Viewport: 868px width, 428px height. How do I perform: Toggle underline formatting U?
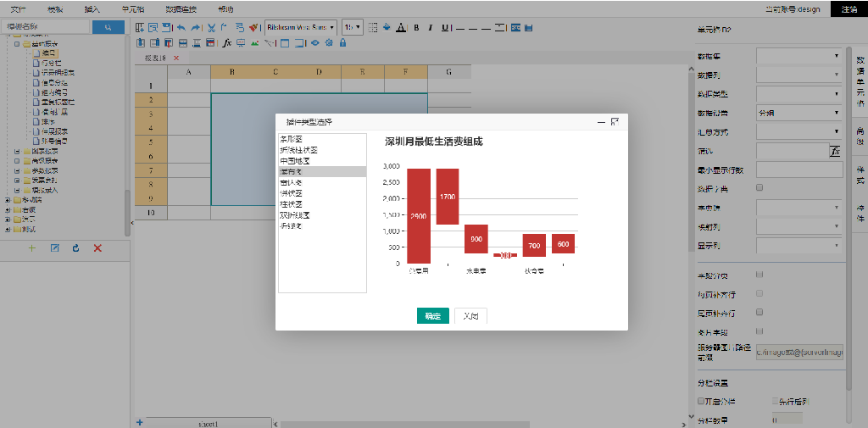[444, 28]
